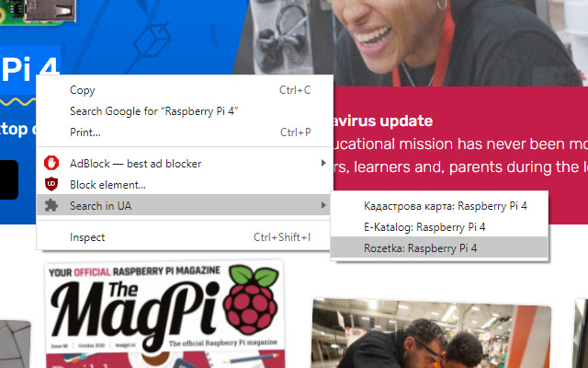Open The MagPi magazine cover thumbnail

tap(164, 315)
